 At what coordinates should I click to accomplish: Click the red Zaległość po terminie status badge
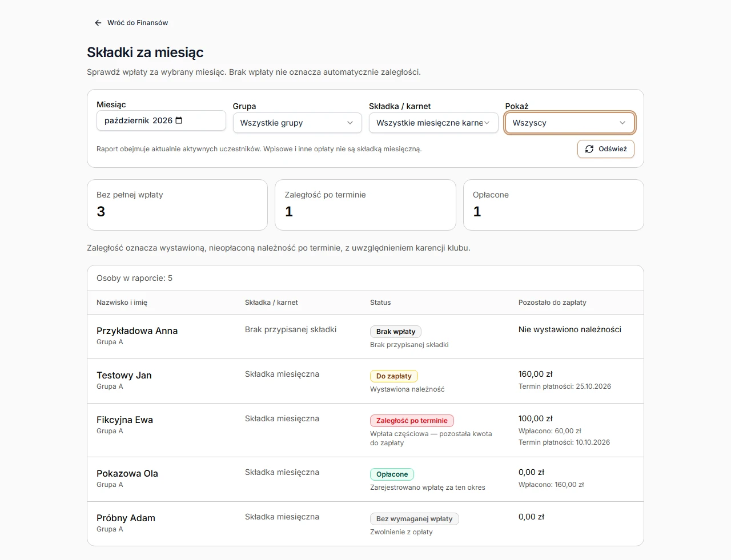click(412, 421)
